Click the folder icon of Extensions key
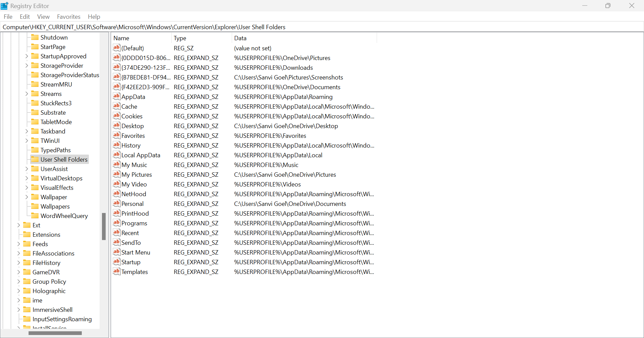 pyautogui.click(x=27, y=234)
